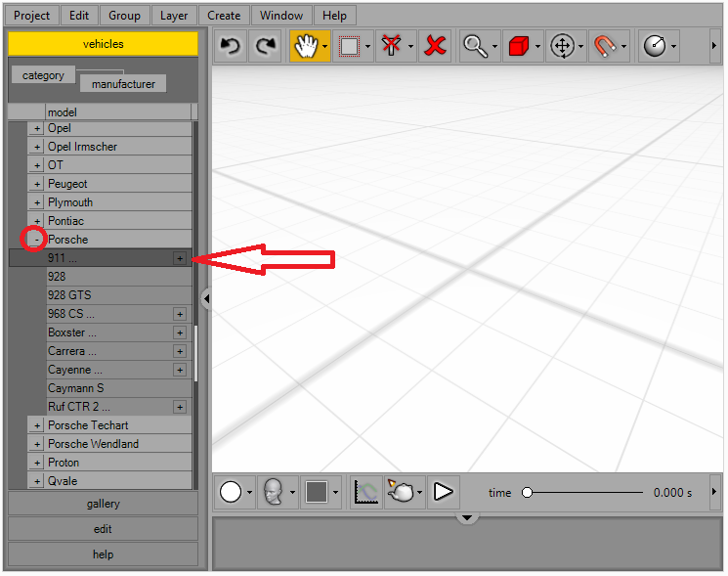Expand the Cayenne variants
Screen dimensions: 728x576
(x=180, y=370)
